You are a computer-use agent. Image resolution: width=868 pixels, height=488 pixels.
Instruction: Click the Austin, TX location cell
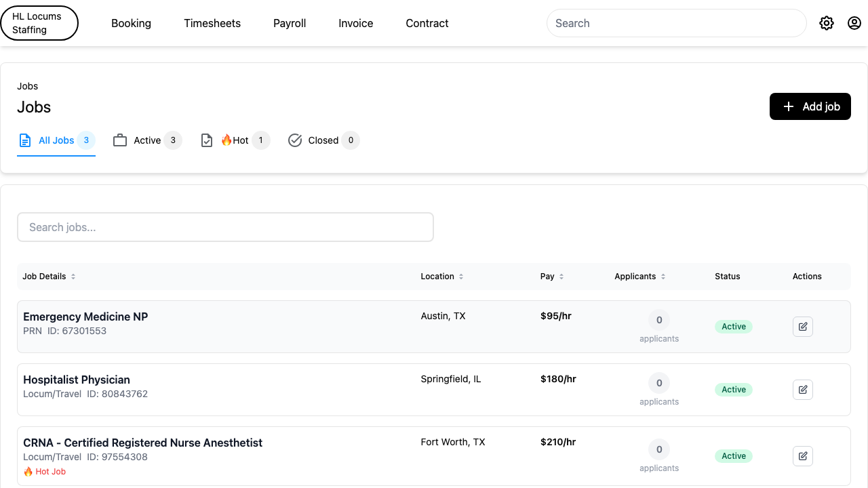(443, 316)
